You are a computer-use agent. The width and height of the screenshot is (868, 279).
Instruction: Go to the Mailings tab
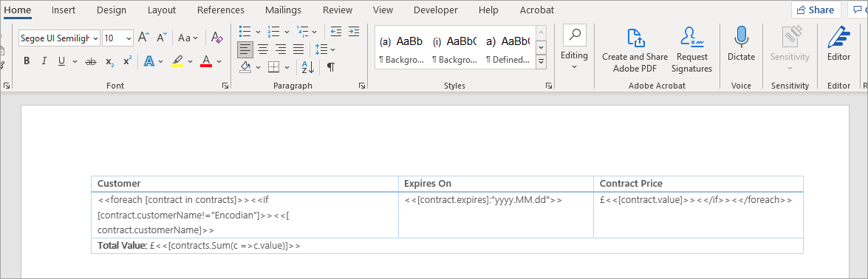coord(284,10)
